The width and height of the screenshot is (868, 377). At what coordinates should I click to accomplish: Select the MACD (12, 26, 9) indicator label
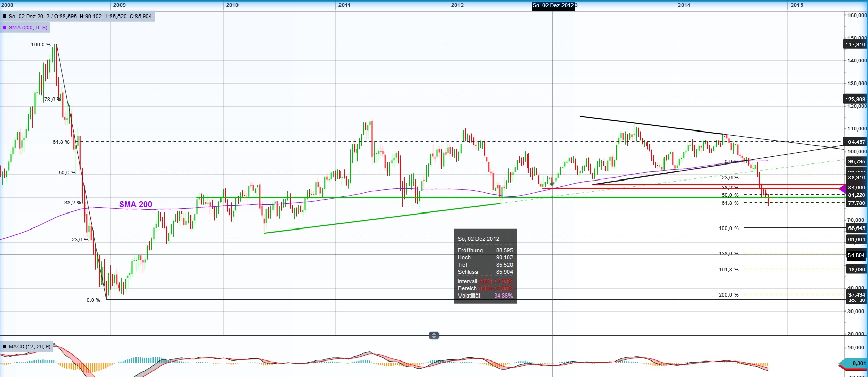(29, 347)
